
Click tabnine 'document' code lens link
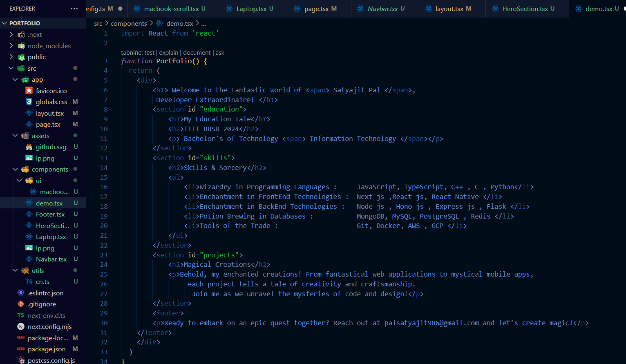pyautogui.click(x=197, y=53)
